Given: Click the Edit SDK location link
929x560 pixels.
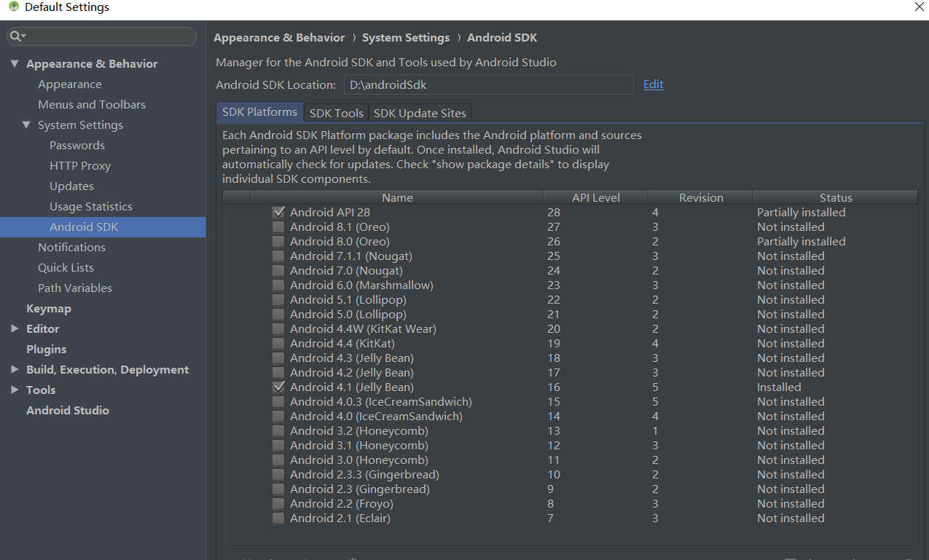Looking at the screenshot, I should point(653,84).
